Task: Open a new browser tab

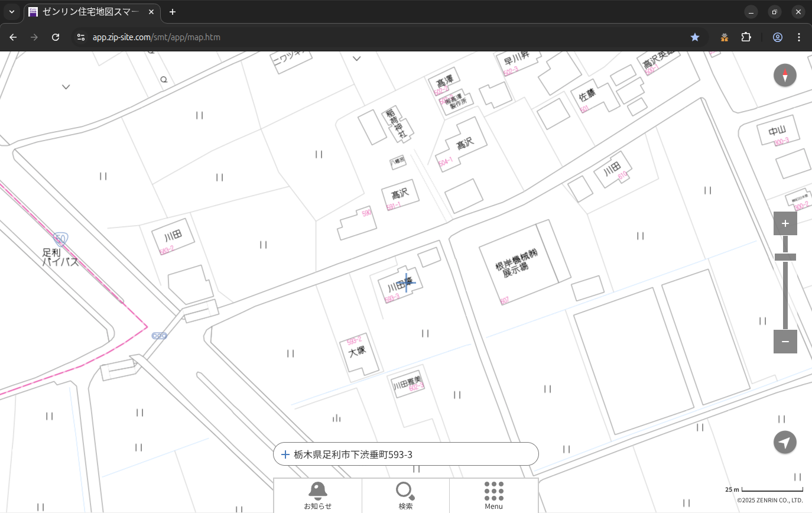Action: tap(173, 12)
